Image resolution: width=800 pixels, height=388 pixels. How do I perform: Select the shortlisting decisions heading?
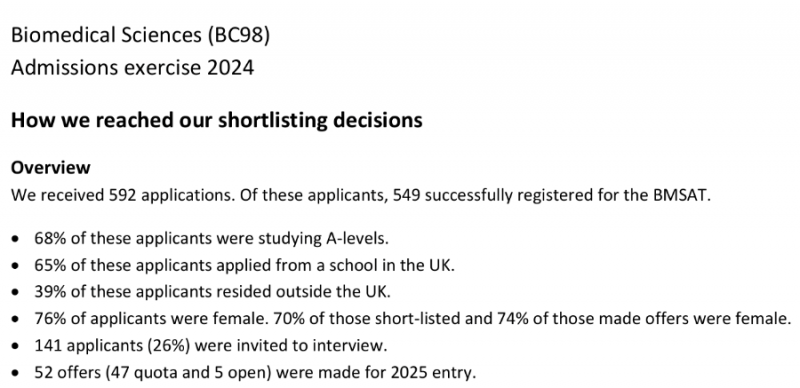click(x=216, y=120)
